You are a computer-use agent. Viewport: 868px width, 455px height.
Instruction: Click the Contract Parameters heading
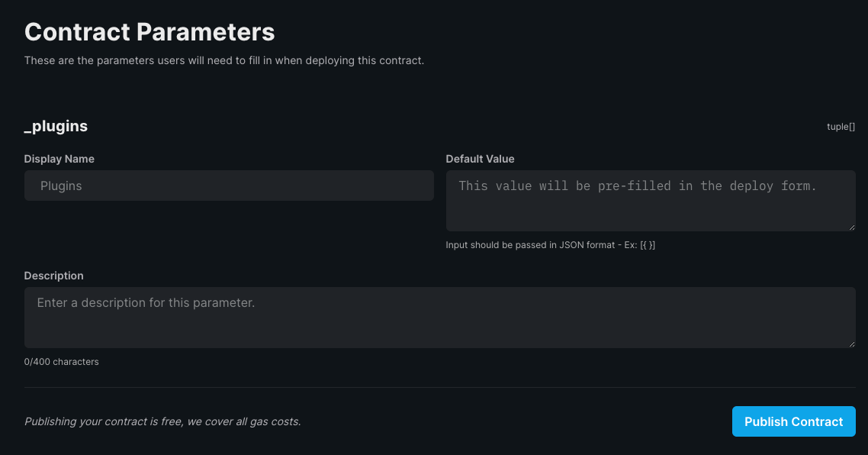(149, 32)
